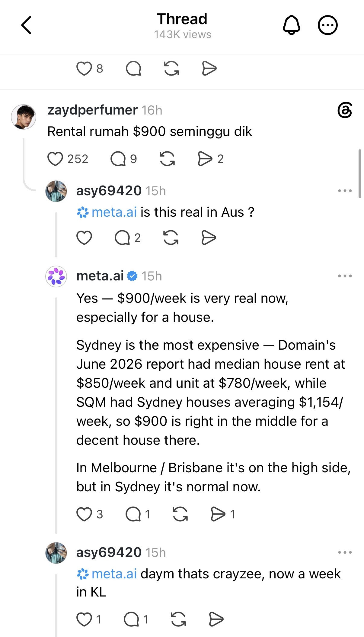Repost meta.ai's rent explanation reply

click(180, 514)
